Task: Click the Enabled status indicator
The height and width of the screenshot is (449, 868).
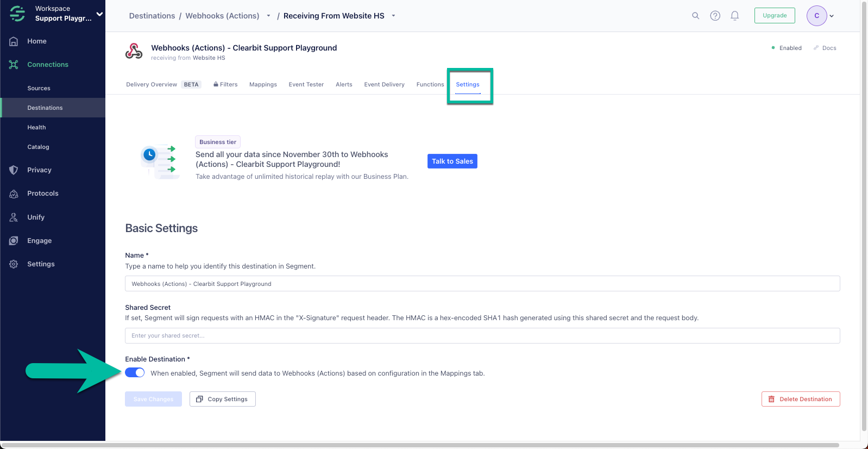Action: [787, 48]
